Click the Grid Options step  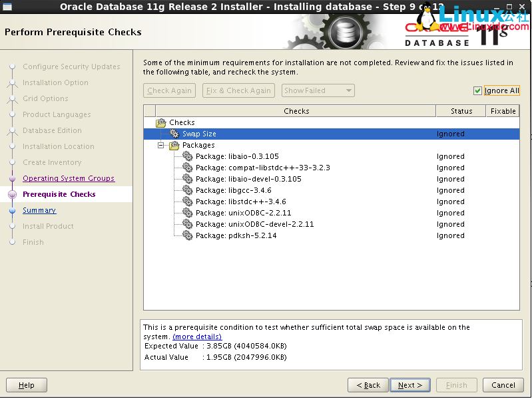[x=45, y=98]
